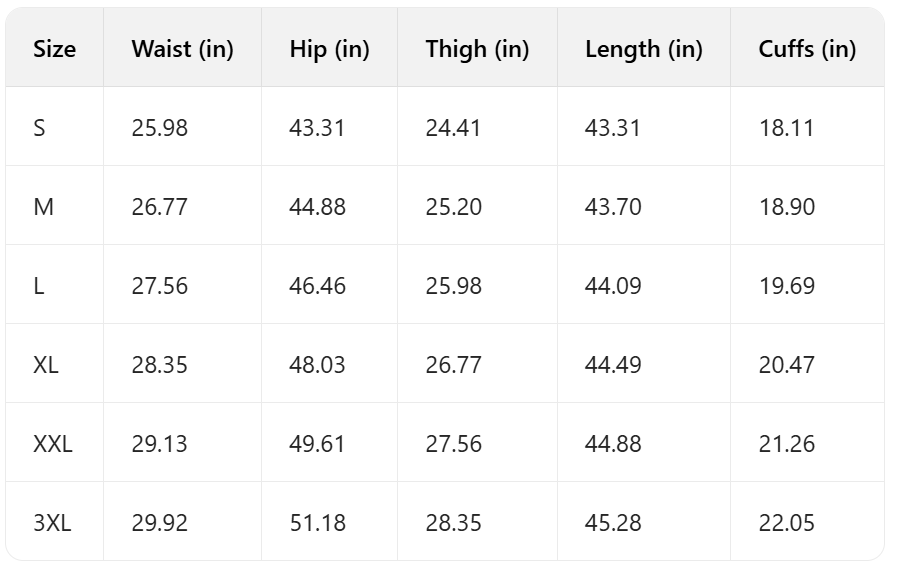Click the waist value 29.13

159,444
